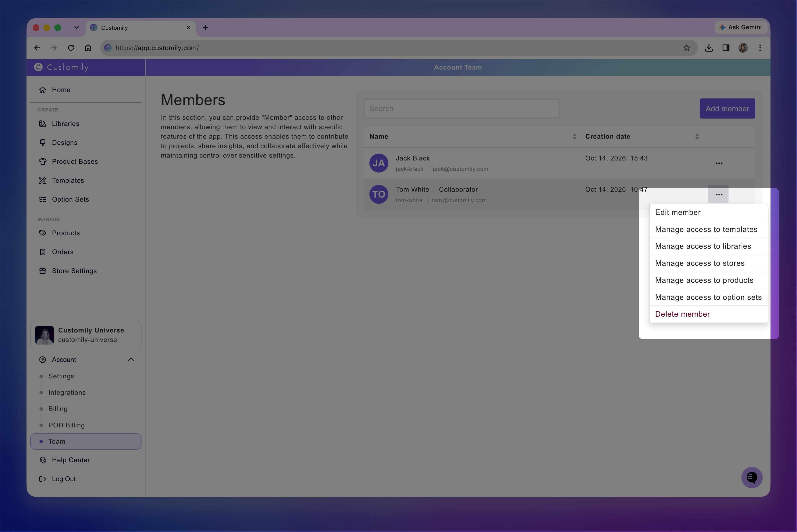Viewport: 797px width, 532px height.
Task: Click the Log Out icon
Action: [x=42, y=479]
